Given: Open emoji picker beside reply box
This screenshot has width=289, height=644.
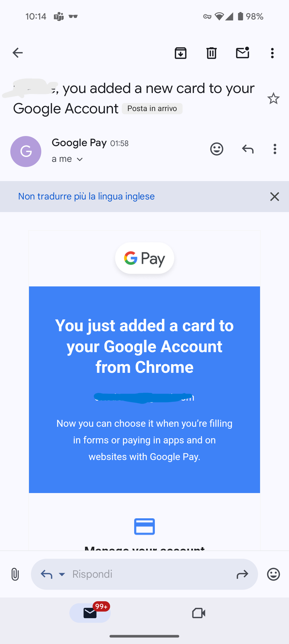Looking at the screenshot, I should [273, 574].
